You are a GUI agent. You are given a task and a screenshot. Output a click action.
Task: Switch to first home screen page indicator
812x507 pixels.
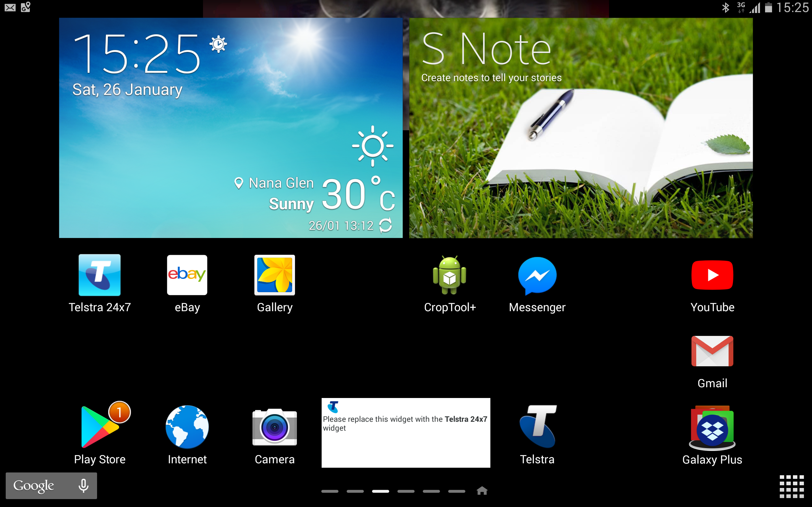click(330, 491)
